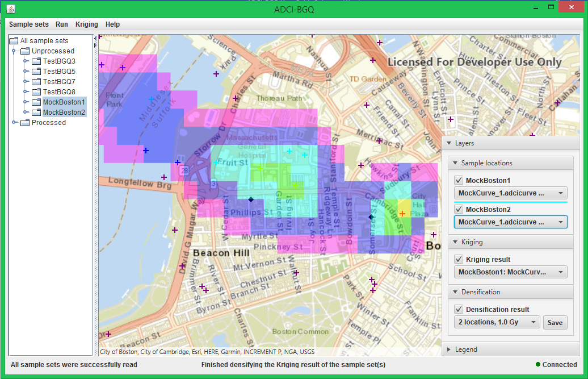Click the folder icon beside All sample sets
Viewport: 588px width, 379px height.
tap(14, 40)
